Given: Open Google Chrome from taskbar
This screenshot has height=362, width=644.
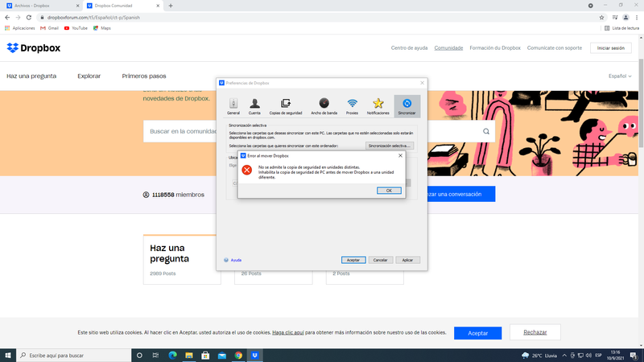Looking at the screenshot, I should click(x=238, y=356).
